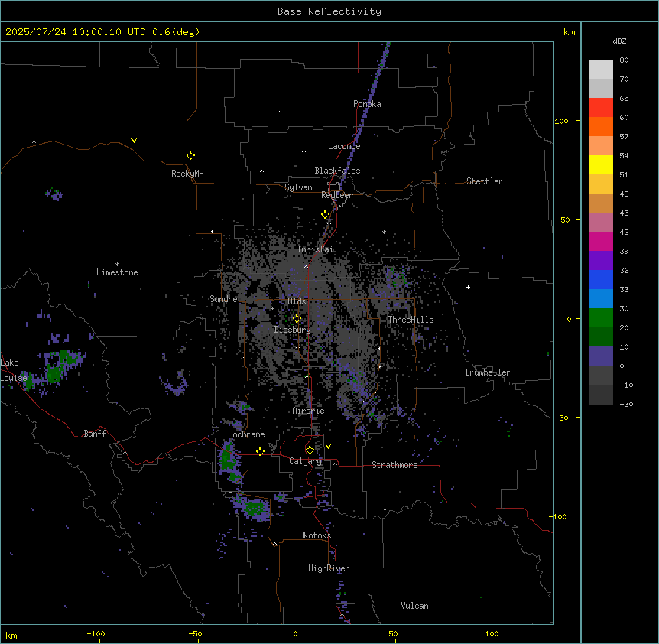Screen dimensions: 659x644
Task: Select the 42-39 dBZ magenta swatch
Action: pos(601,241)
